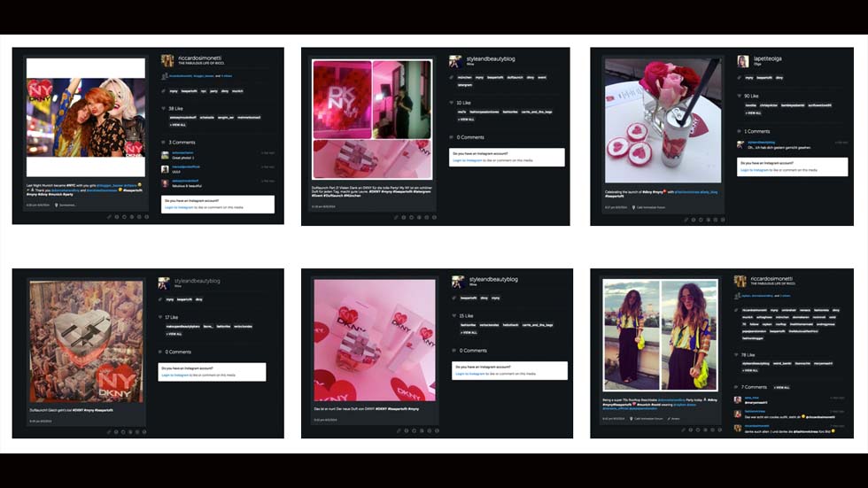Screen dimensions: 868x488
Task: Click Login to Instagram on the 38 Like post
Action: (179, 207)
